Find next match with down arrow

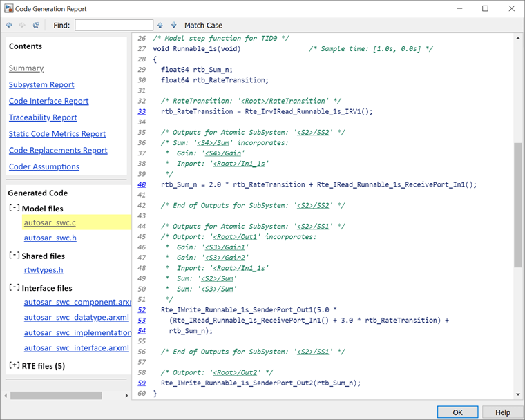coord(174,25)
